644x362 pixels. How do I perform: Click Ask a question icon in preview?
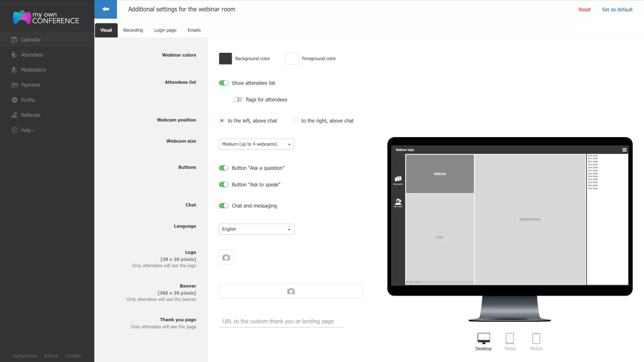pyautogui.click(x=398, y=180)
